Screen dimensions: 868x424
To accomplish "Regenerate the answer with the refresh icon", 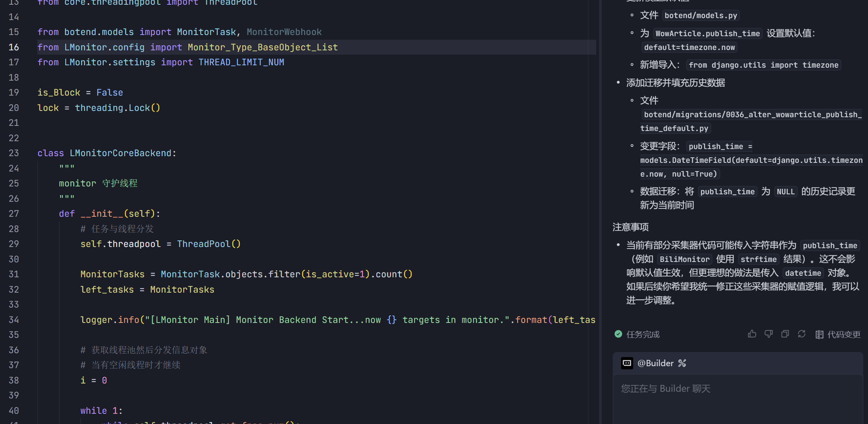I will [802, 334].
